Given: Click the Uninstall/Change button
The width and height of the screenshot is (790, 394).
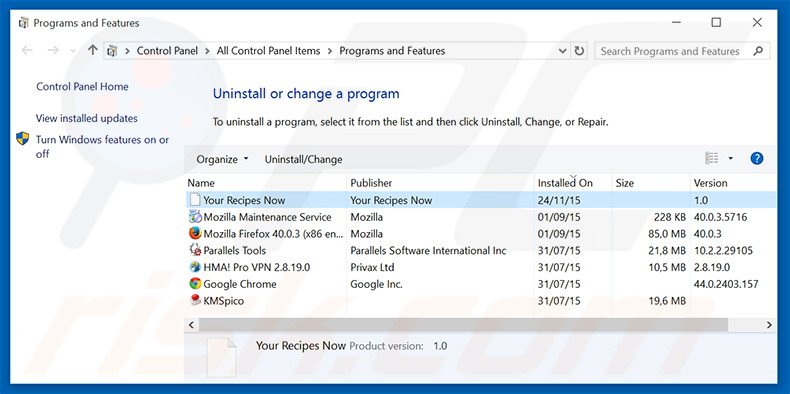Looking at the screenshot, I should 303,159.
